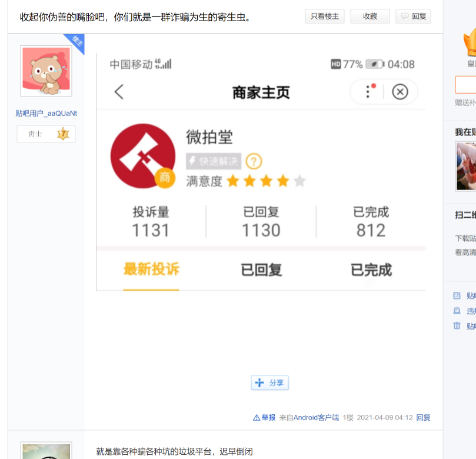Open the three-dot more menu
Image resolution: width=476 pixels, height=459 pixels.
[x=368, y=91]
